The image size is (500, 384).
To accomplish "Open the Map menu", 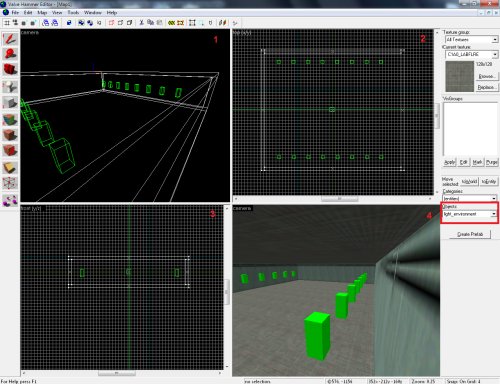I will [x=42, y=13].
